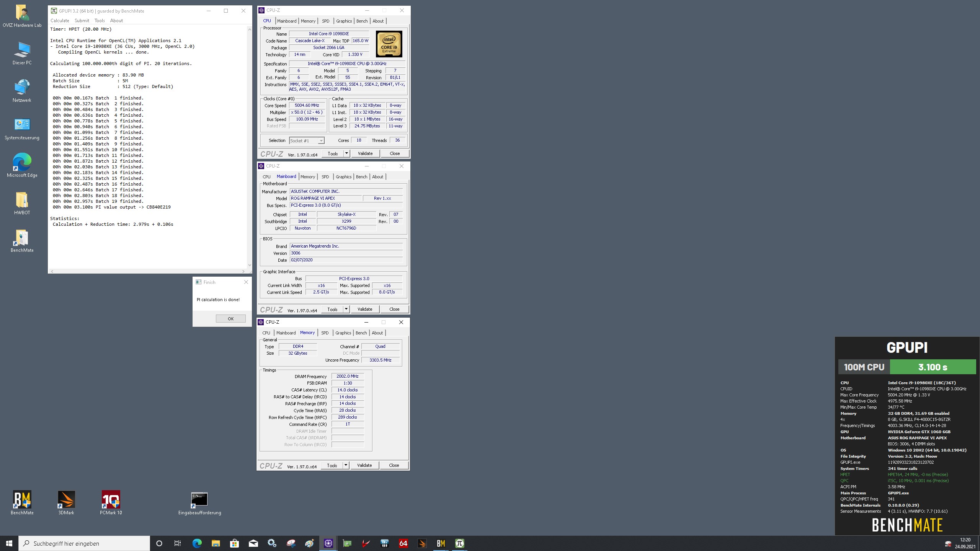Open the Submit menu in GPUPI
This screenshot has height=551, width=980.
[82, 21]
